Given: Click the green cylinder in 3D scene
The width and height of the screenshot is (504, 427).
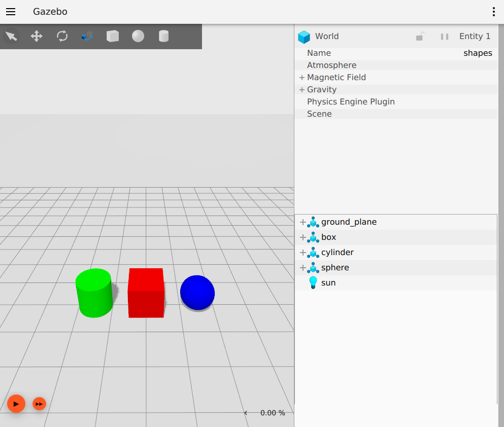Looking at the screenshot, I should [94, 293].
